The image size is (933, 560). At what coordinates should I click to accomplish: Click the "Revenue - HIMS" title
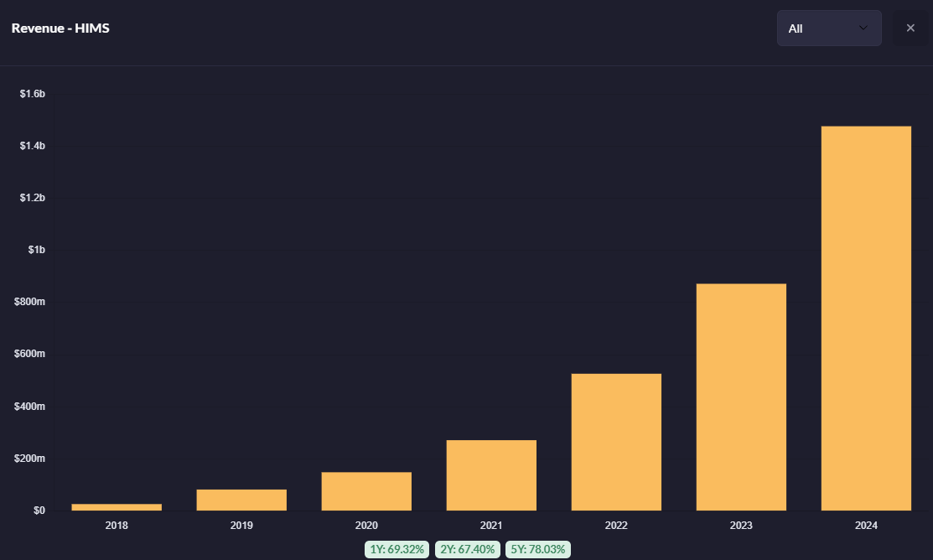pos(60,28)
